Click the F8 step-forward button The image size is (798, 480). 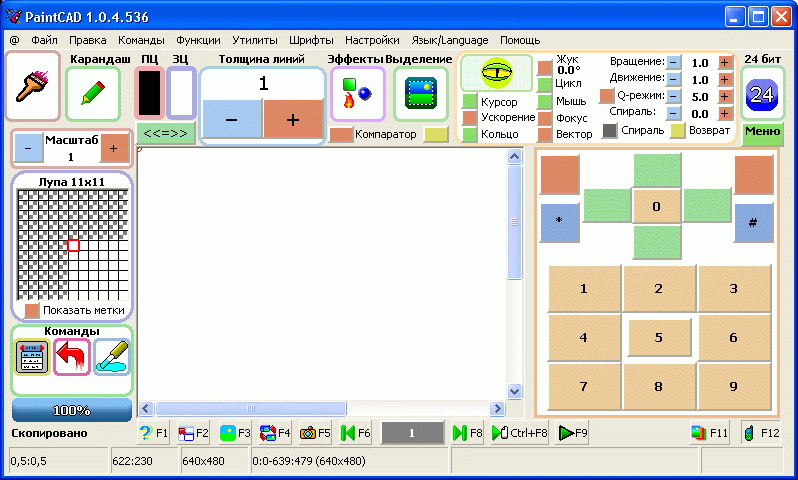pyautogui.click(x=467, y=433)
